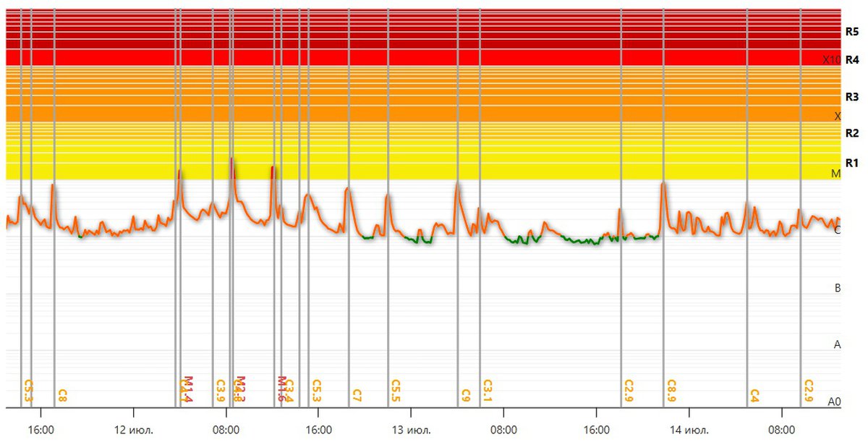Select the M1.6 flare event label
Image resolution: width=868 pixels, height=445 pixels.
coord(282,389)
